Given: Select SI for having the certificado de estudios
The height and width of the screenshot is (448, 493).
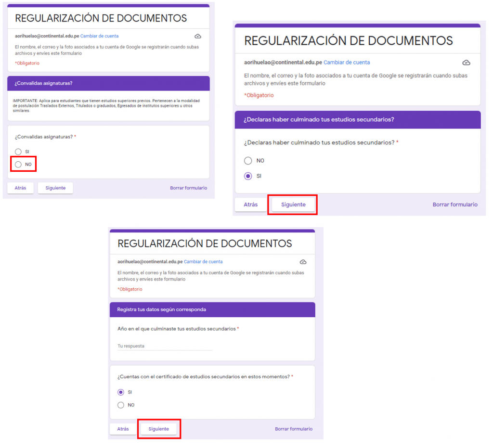Looking at the screenshot, I should (x=121, y=392).
